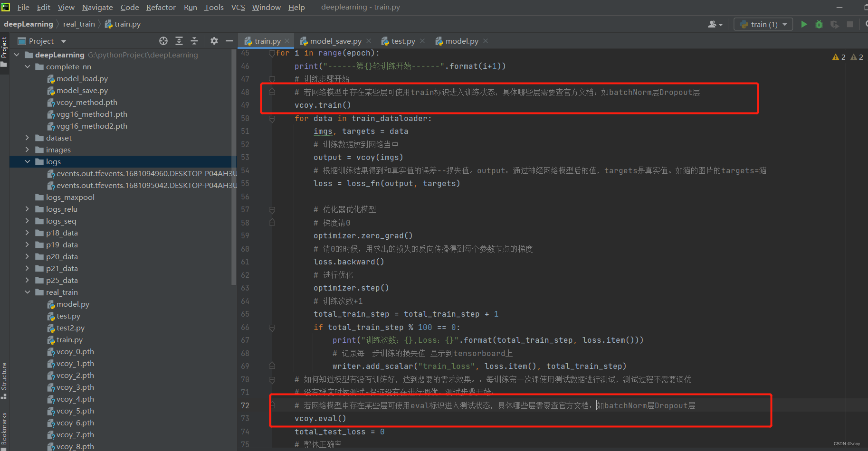This screenshot has height=451, width=868.
Task: Open Project tool window side tab
Action: [4, 52]
